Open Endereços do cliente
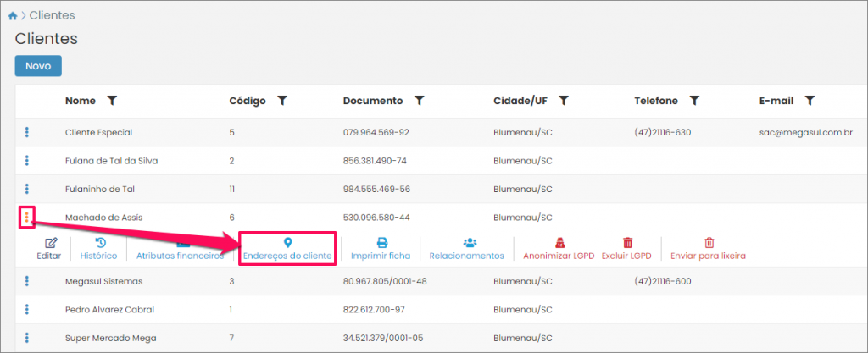Image resolution: width=868 pixels, height=353 pixels. tap(287, 248)
